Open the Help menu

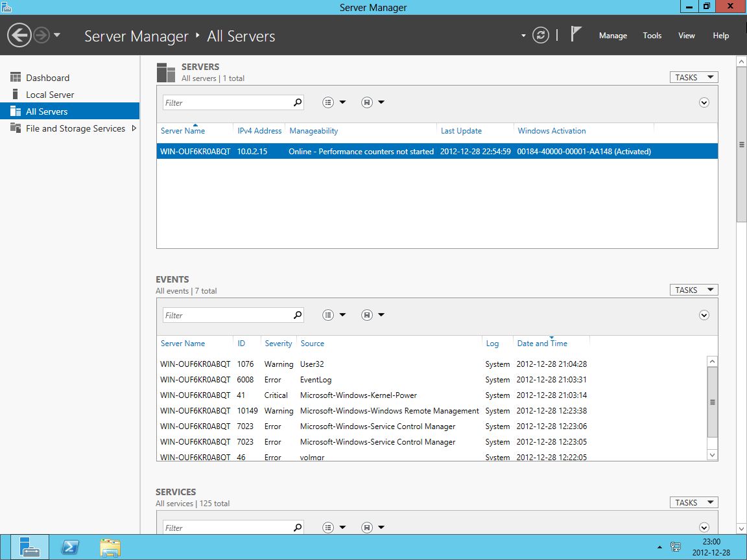720,35
